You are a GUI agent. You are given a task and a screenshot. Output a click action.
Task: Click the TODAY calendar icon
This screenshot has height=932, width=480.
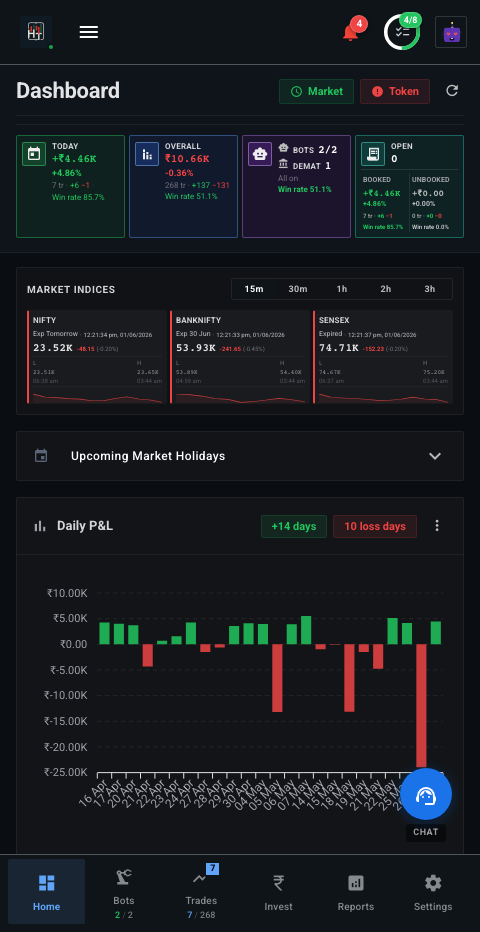point(34,154)
